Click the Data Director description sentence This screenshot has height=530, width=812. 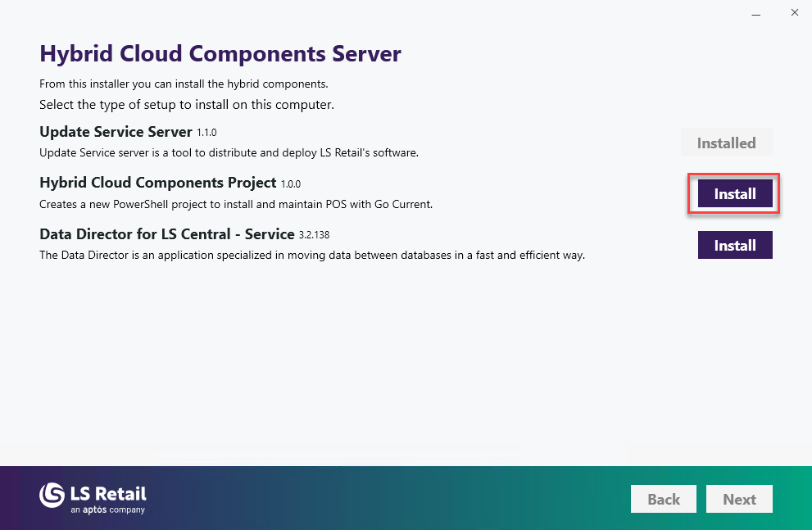click(x=312, y=255)
